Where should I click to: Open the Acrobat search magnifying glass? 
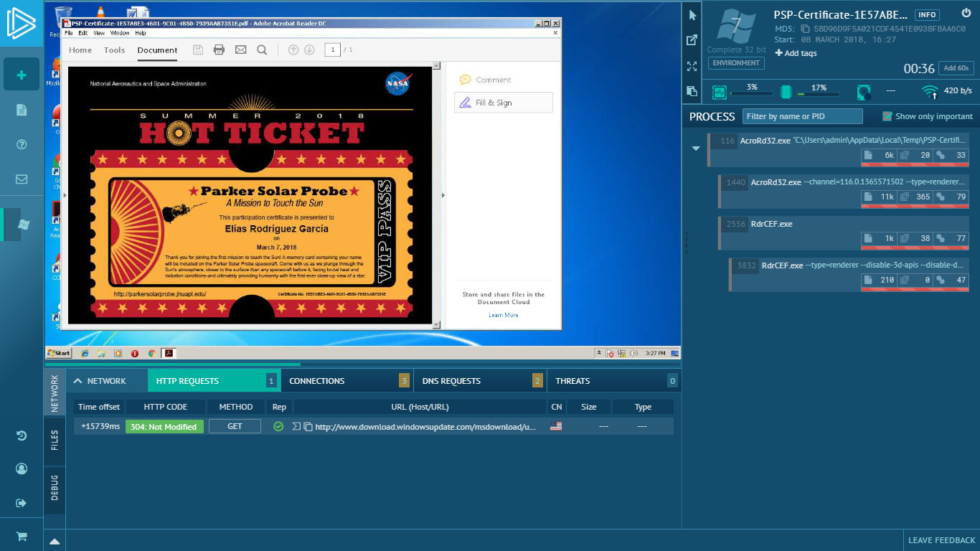point(261,50)
